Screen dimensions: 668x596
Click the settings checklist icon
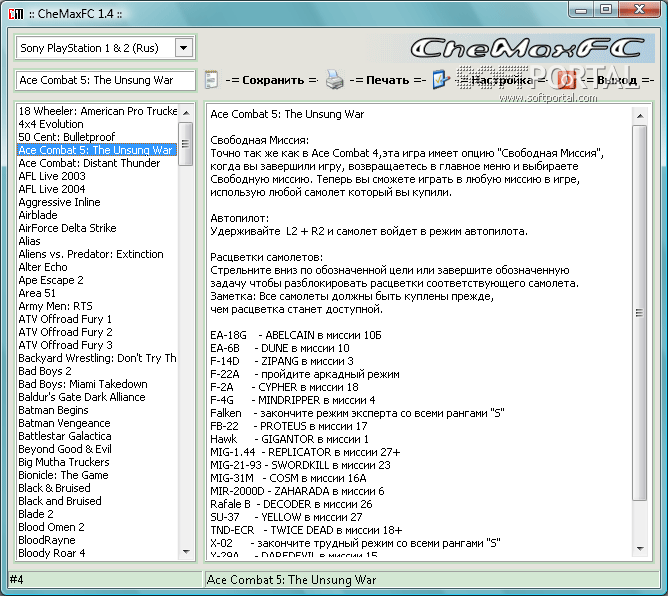[441, 79]
